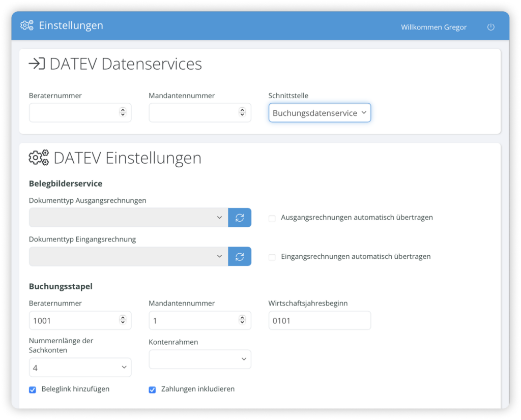
Task: Click the Beraternummer field showing 1001
Action: 71,320
